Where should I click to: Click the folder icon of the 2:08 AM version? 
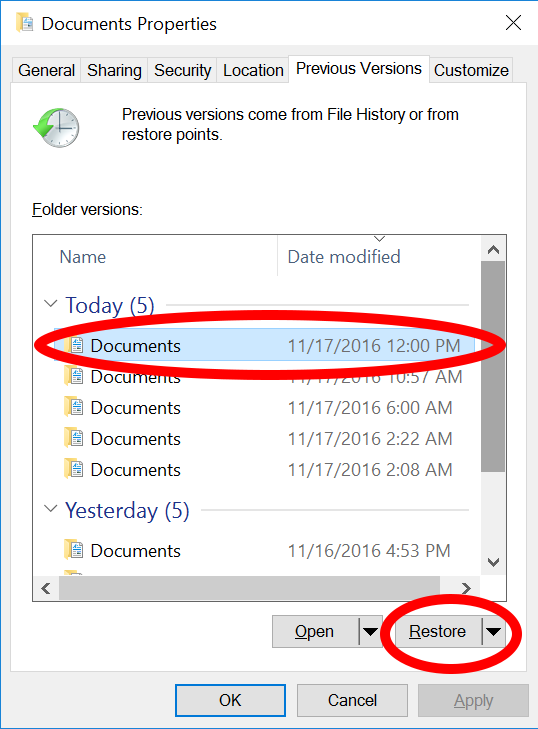(74, 469)
